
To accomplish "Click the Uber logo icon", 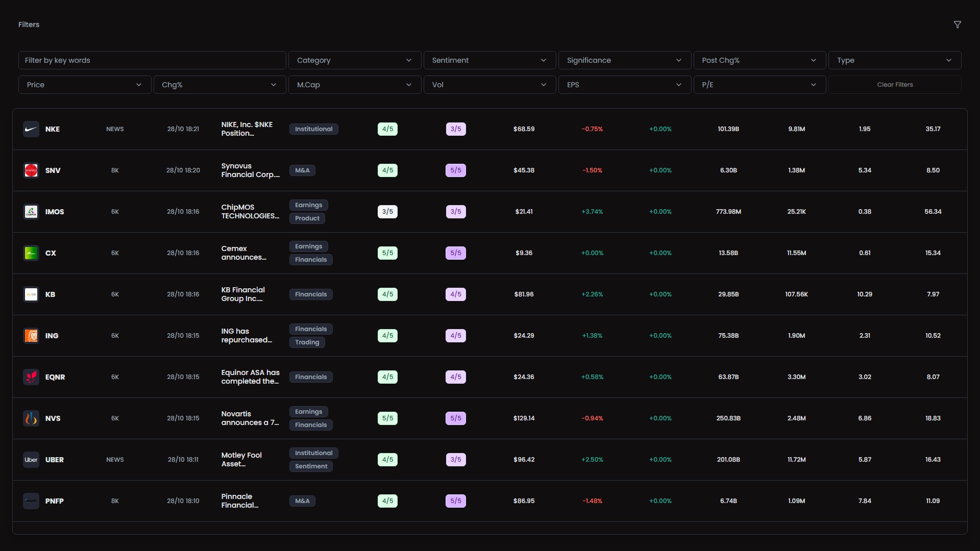I will click(x=31, y=460).
